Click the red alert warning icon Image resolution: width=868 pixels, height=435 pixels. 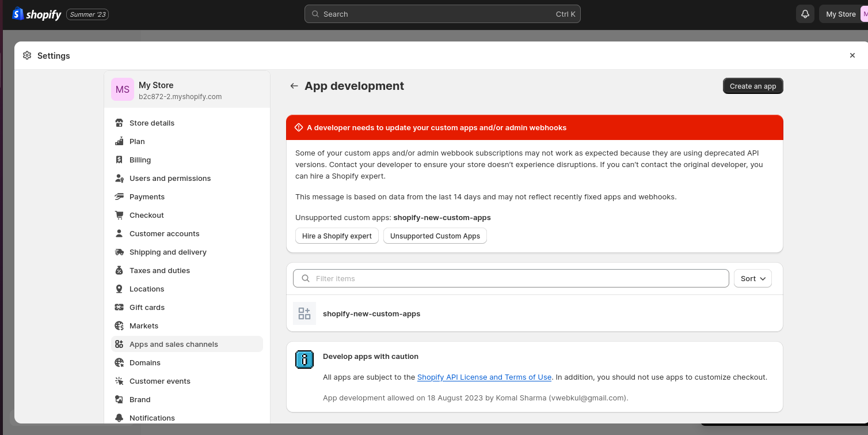pos(299,127)
